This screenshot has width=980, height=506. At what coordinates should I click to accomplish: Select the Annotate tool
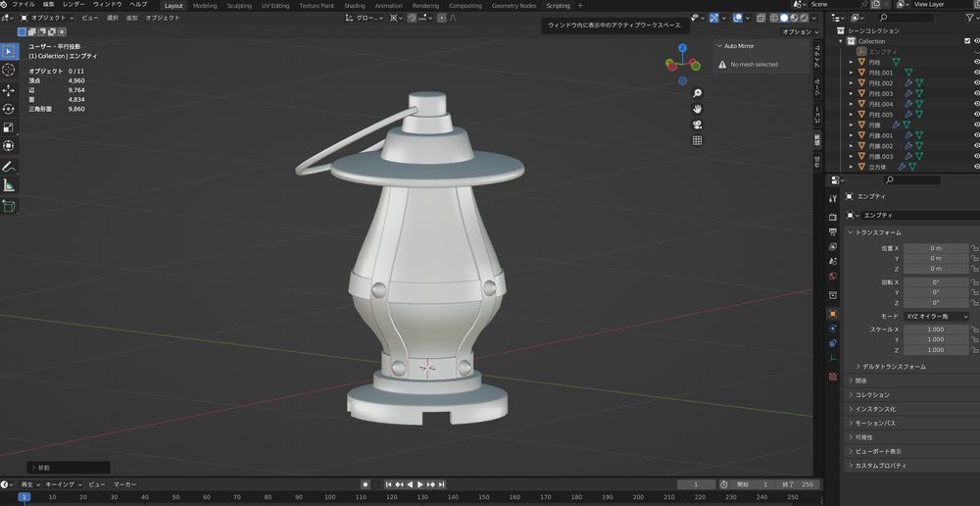[9, 167]
